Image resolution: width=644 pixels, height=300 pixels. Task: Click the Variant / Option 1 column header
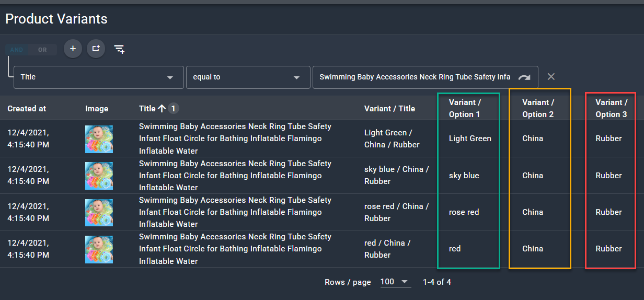point(465,108)
